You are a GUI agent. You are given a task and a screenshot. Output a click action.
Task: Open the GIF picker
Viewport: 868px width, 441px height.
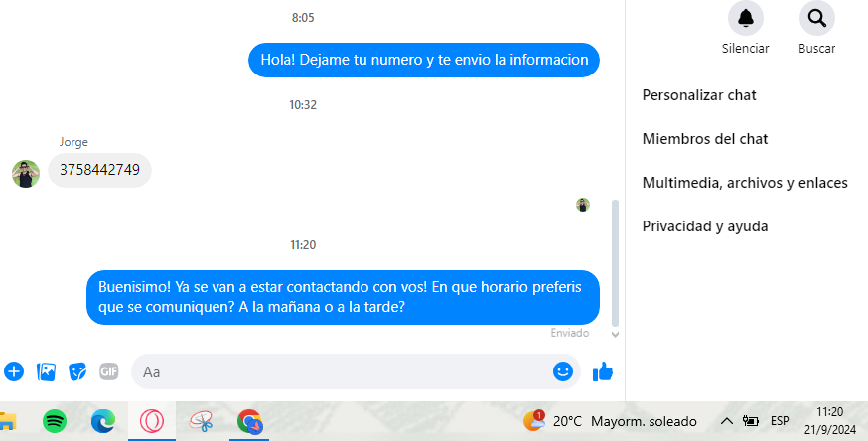pyautogui.click(x=109, y=371)
